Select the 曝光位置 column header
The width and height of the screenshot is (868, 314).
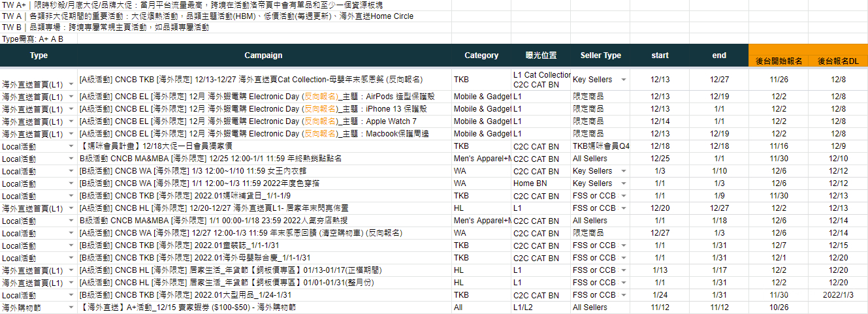[541, 55]
